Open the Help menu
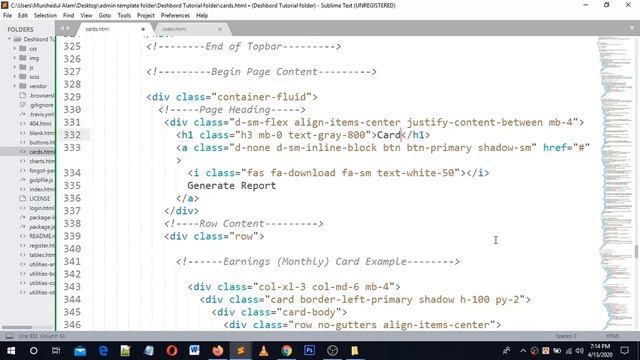 202,16
